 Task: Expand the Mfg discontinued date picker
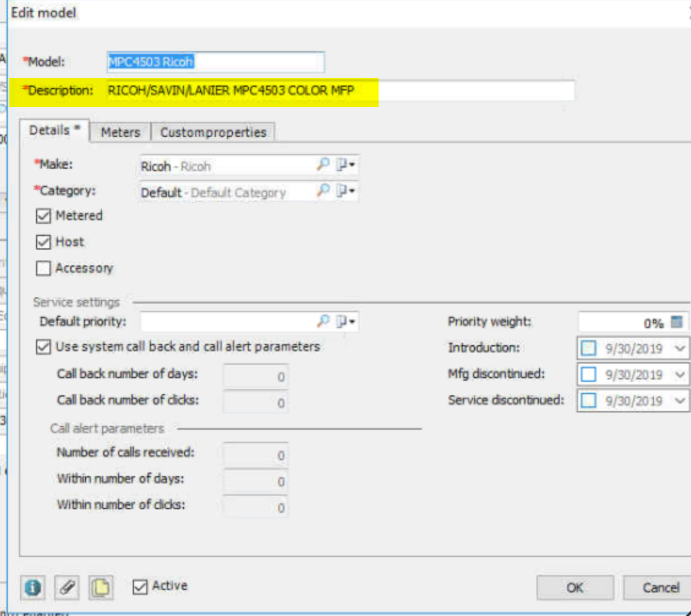pos(680,375)
